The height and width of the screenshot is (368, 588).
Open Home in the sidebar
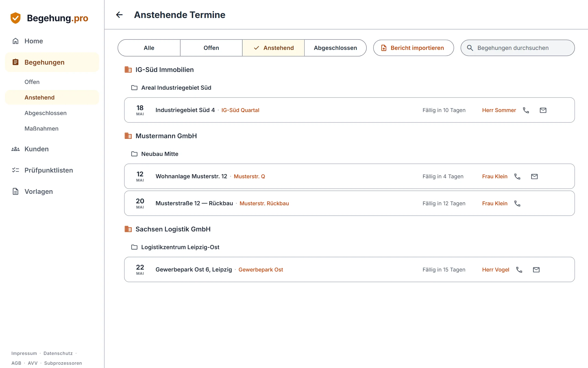click(x=52, y=41)
